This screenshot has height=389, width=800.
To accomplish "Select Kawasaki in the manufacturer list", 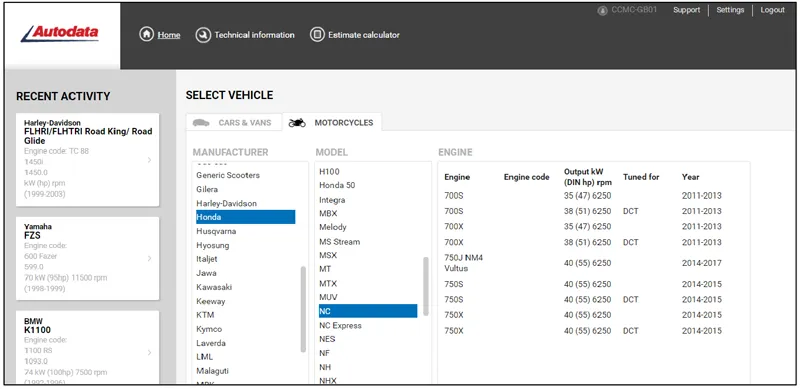I will [x=214, y=287].
